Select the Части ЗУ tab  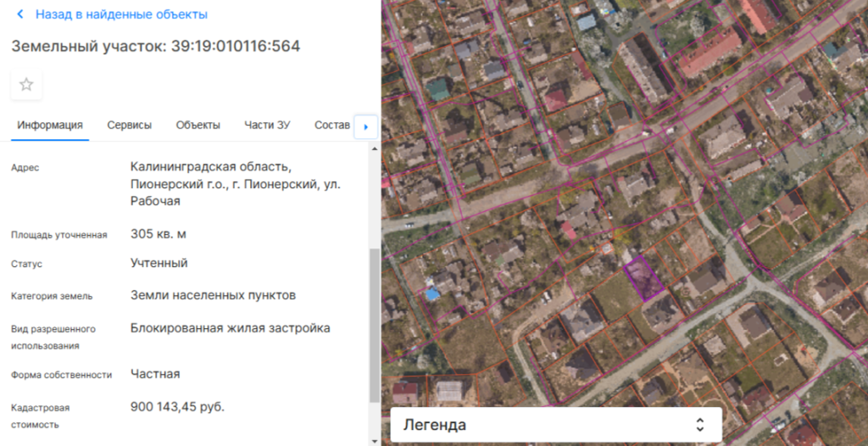pos(267,125)
